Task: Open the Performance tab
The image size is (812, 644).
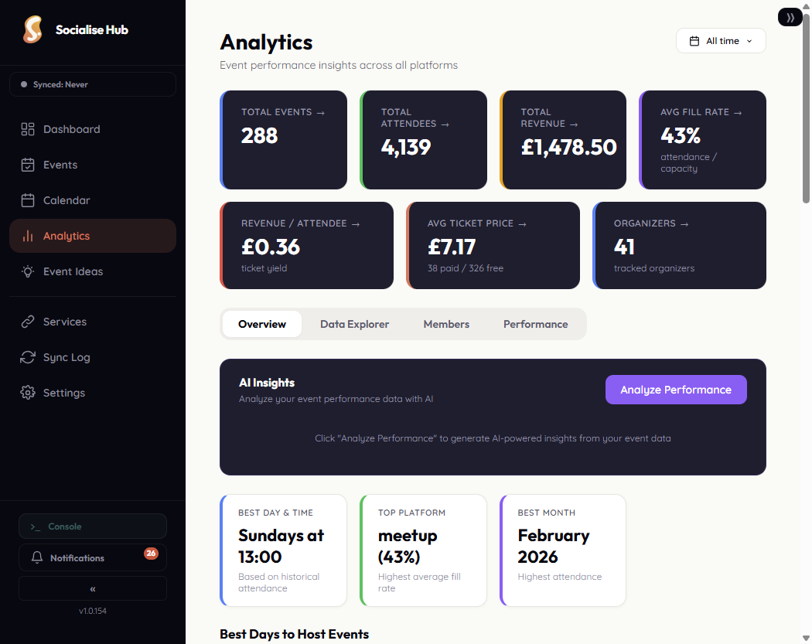Action: pos(536,324)
